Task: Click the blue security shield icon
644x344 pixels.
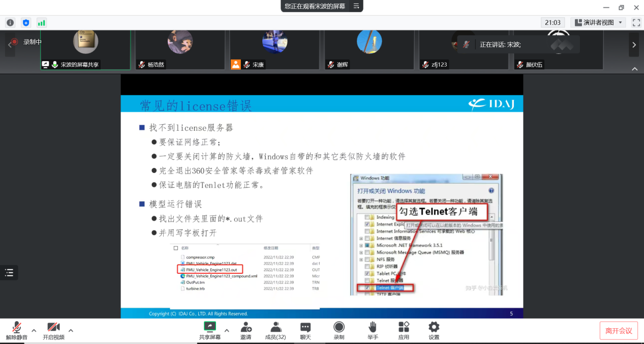Action: [x=26, y=23]
